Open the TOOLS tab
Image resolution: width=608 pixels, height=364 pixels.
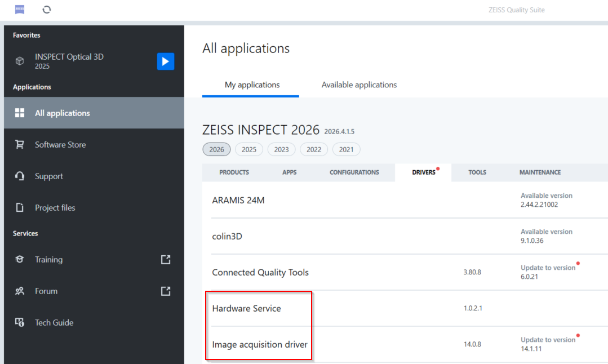tap(477, 172)
